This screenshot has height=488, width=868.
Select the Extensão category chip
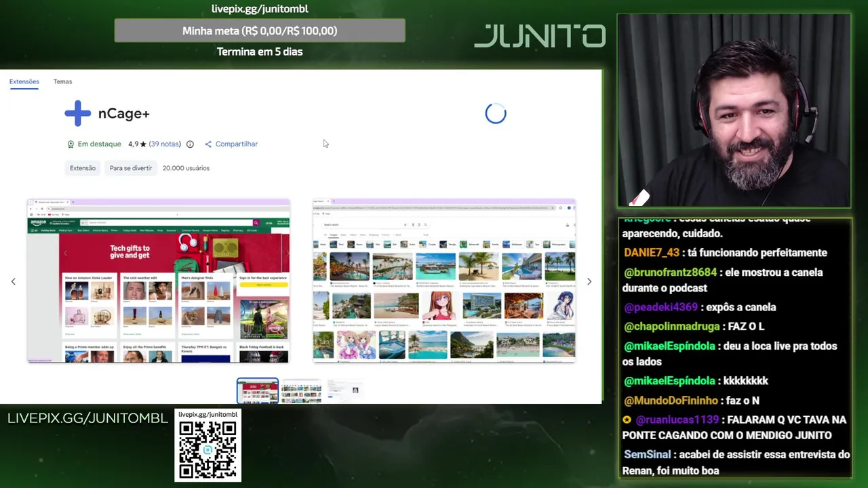[83, 168]
